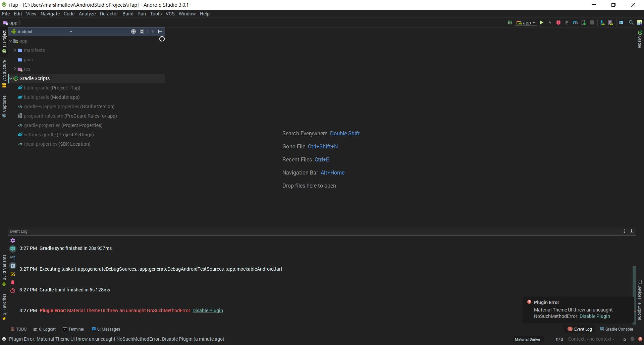This screenshot has width=644, height=345.
Task: Click the Search Everywhere magnifier icon
Action: [631, 22]
